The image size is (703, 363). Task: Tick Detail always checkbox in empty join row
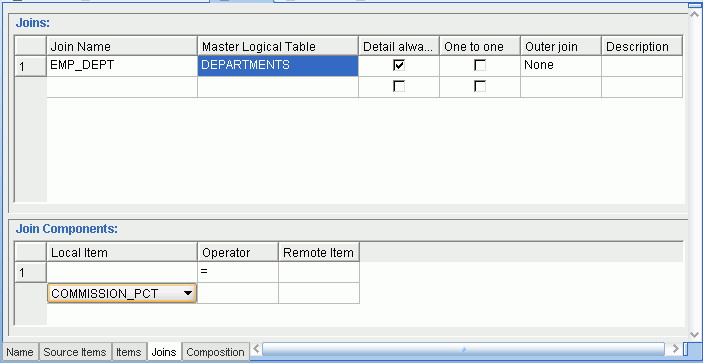coord(399,86)
